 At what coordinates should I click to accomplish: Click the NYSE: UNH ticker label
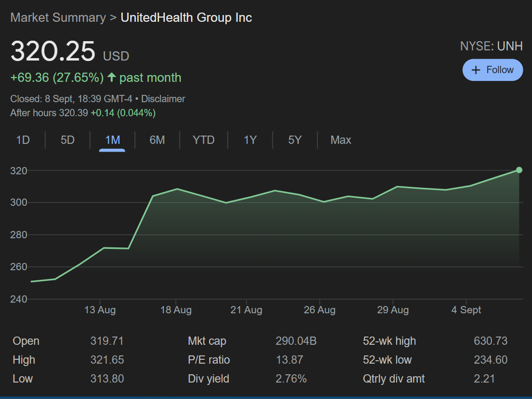pos(491,46)
